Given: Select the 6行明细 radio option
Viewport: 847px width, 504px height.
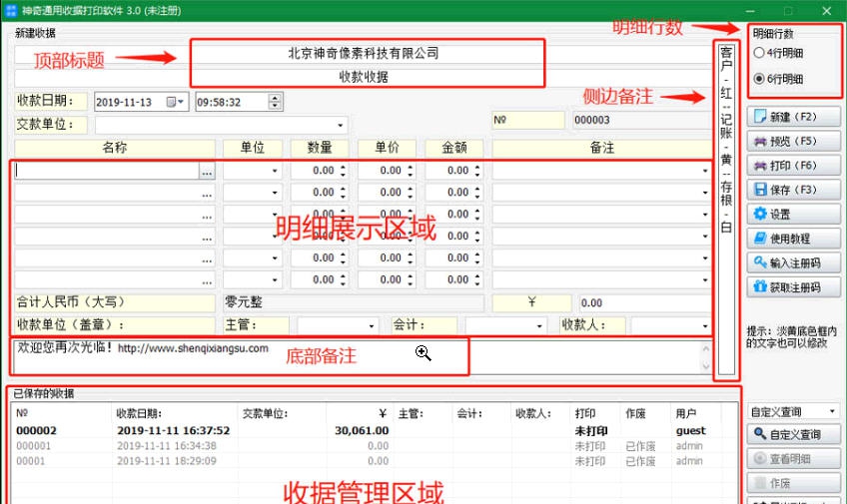Looking at the screenshot, I should tap(778, 79).
